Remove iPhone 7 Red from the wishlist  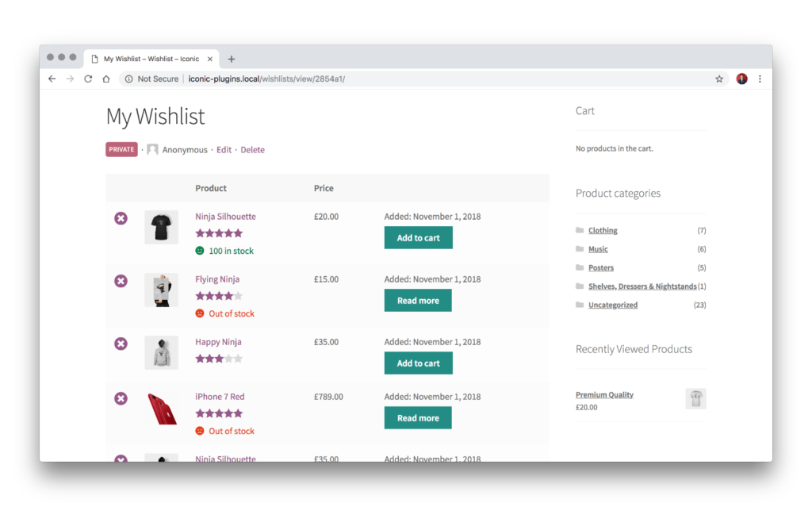pos(121,398)
